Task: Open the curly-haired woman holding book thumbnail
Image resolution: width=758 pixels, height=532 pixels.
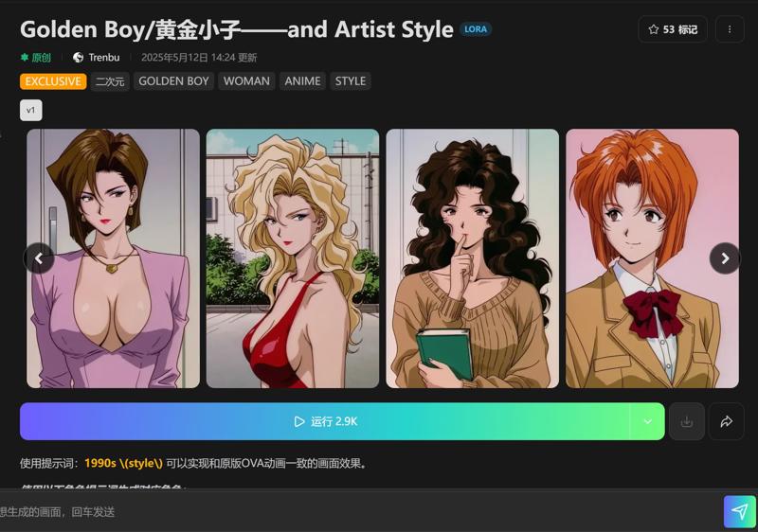Action: (472, 258)
